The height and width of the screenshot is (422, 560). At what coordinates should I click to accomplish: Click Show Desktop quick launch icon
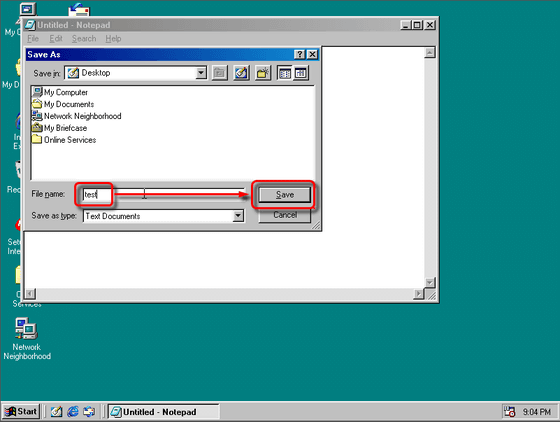pos(56,412)
